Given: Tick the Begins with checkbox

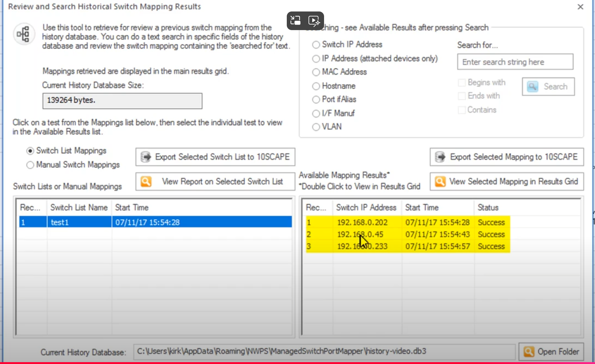Looking at the screenshot, I should (462, 83).
